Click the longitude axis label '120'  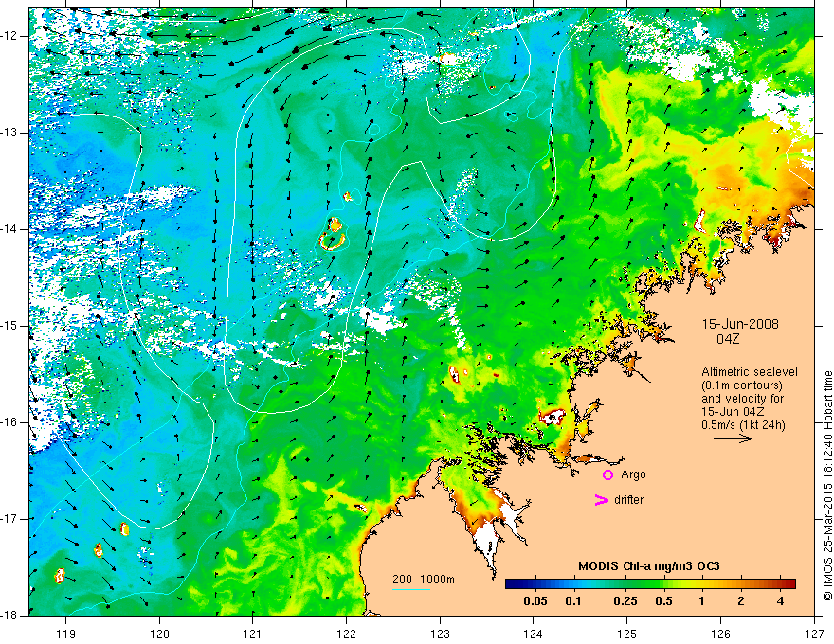pyautogui.click(x=159, y=635)
